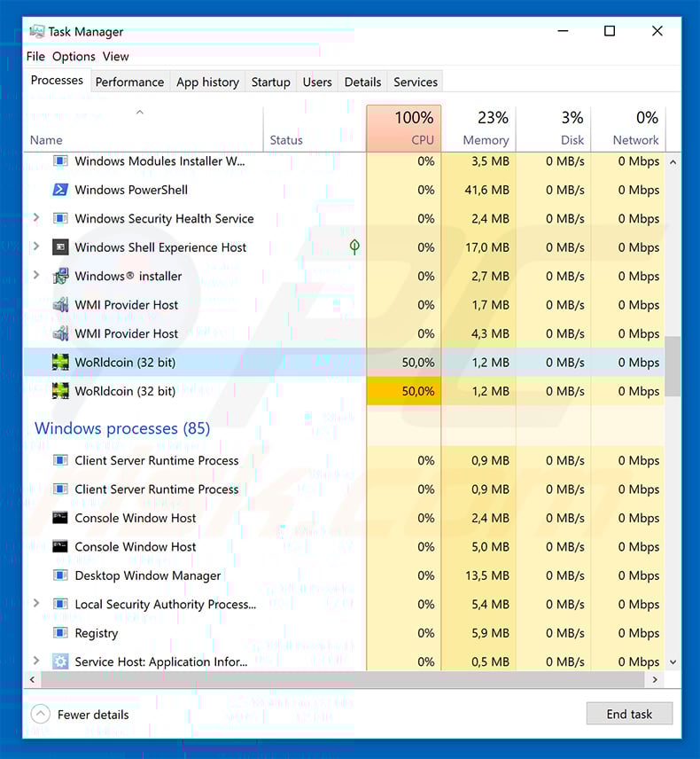Viewport: 700px width, 759px height.
Task: Switch to the Users tab
Action: [317, 82]
